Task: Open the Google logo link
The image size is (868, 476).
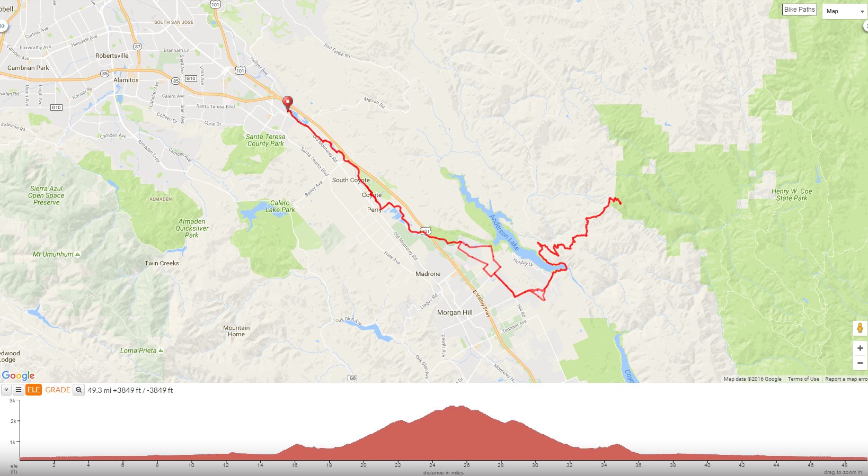Action: coord(18,375)
